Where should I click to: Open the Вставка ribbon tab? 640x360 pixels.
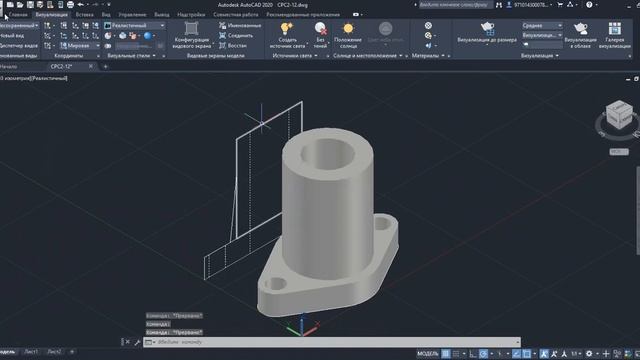coord(84,15)
